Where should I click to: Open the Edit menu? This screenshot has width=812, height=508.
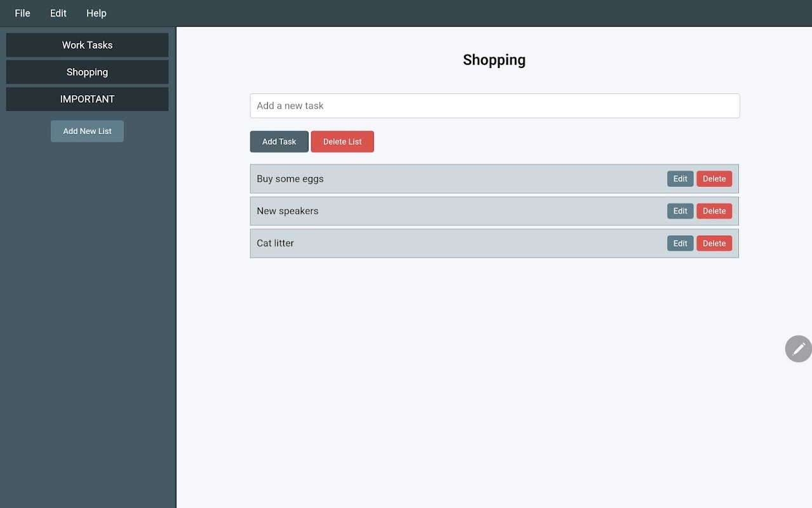coord(58,13)
